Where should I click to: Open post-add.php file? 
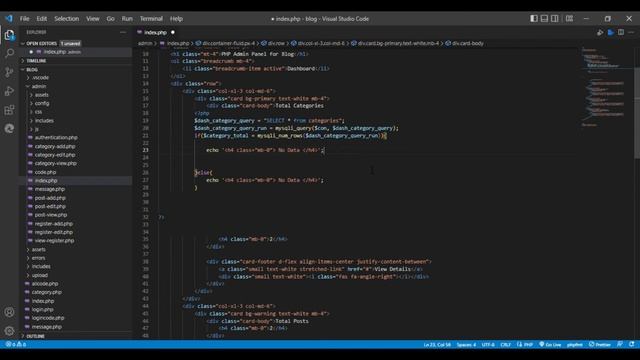[x=50, y=198]
